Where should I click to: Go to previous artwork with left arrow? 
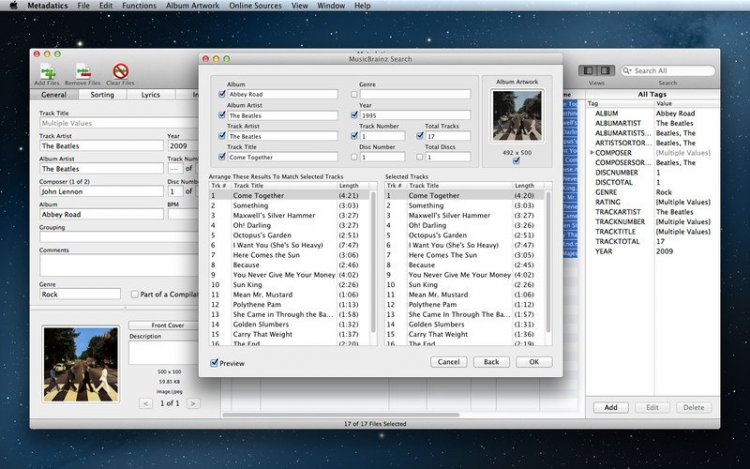coord(146,403)
